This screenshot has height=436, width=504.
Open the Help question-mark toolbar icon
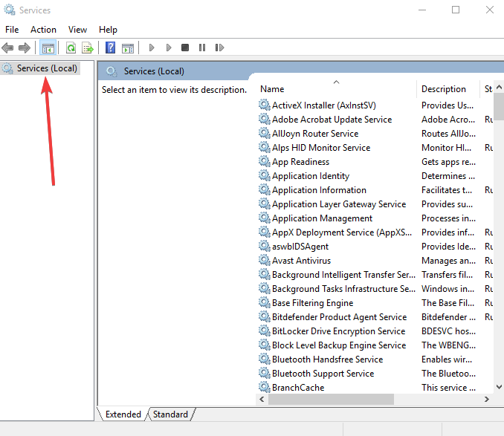(111, 48)
